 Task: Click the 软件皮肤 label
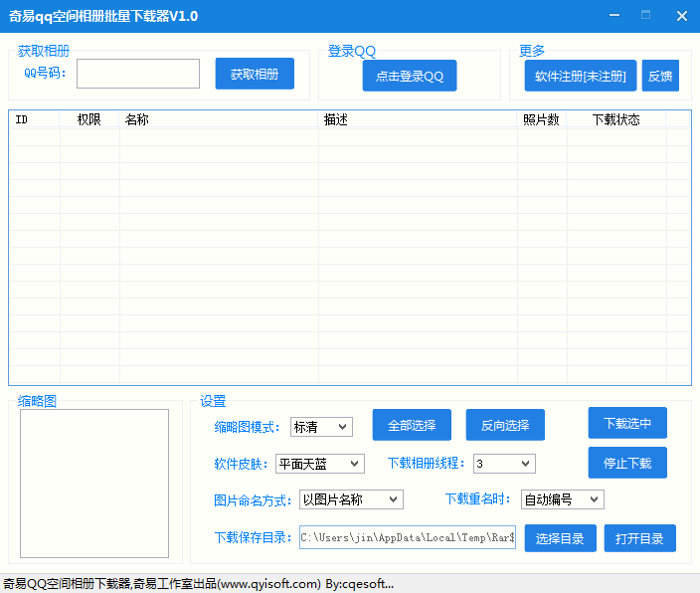pos(241,464)
